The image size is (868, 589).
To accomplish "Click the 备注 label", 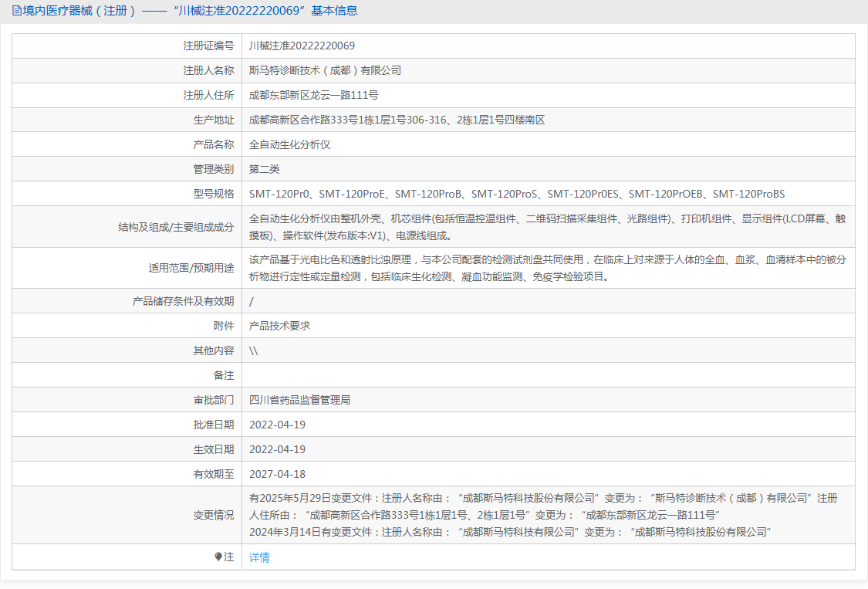I will pyautogui.click(x=224, y=375).
